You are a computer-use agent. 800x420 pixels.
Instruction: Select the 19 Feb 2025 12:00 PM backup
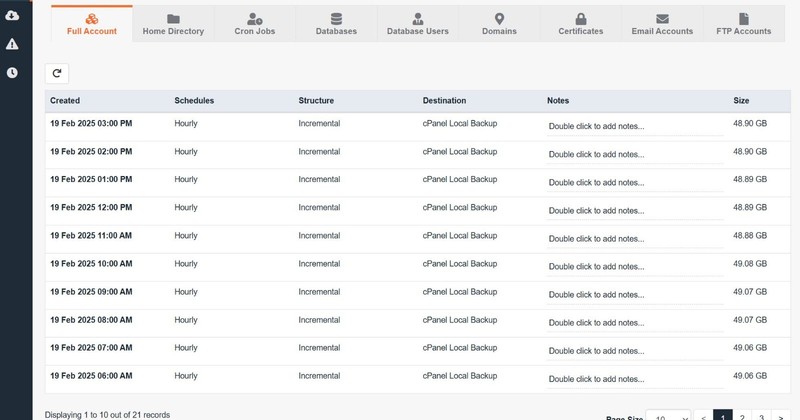point(91,207)
